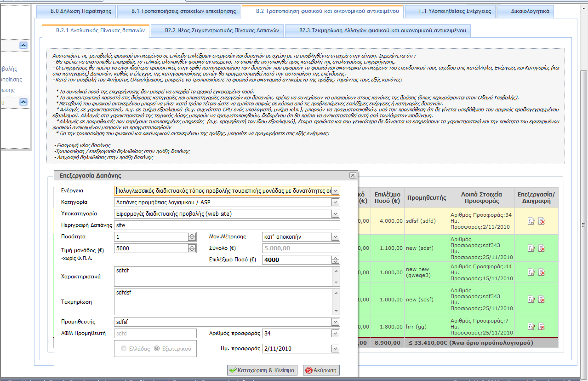588x381 pixels.
Task: Click the Επεξεργασία Δαπάνης dialog title
Action: (x=91, y=176)
